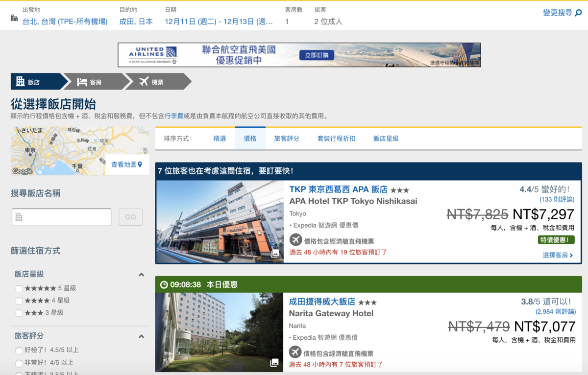Viewport: 588px width, 375px height.
Task: Click the hotel building icon in step bar
Action: point(20,81)
